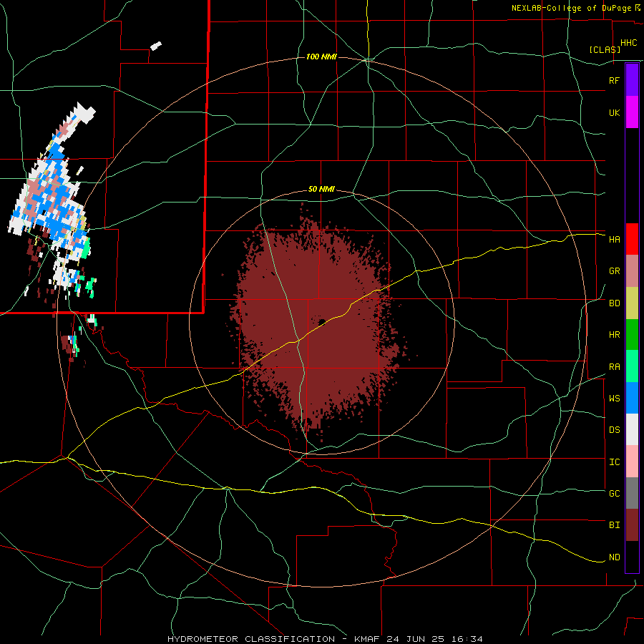Click the 'IC' legend label
This screenshot has height=644, width=644.
[x=614, y=462]
